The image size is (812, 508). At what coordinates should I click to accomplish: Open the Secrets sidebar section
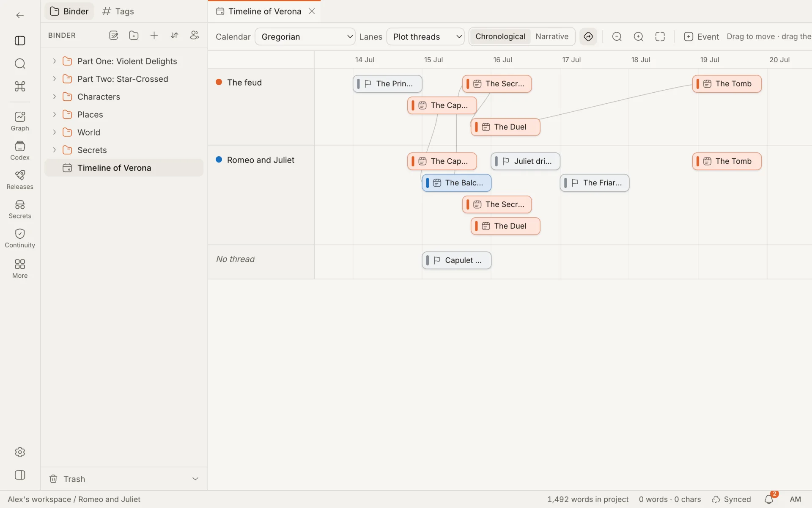tap(20, 209)
